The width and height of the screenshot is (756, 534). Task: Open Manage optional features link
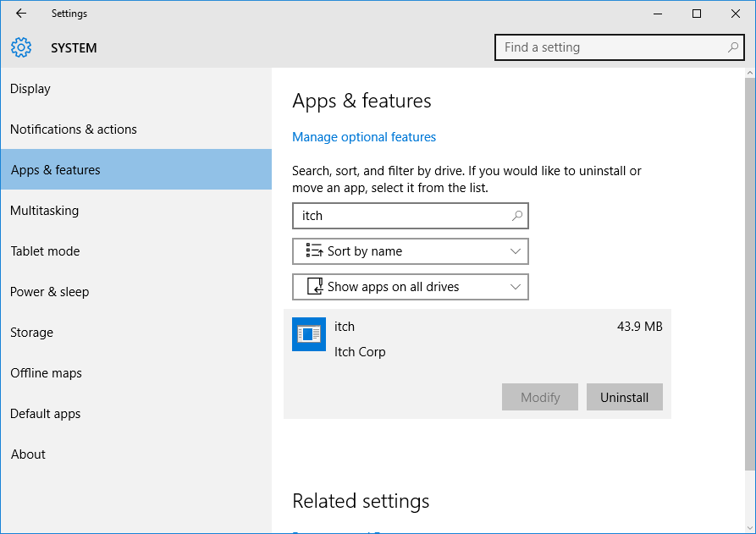tap(364, 137)
